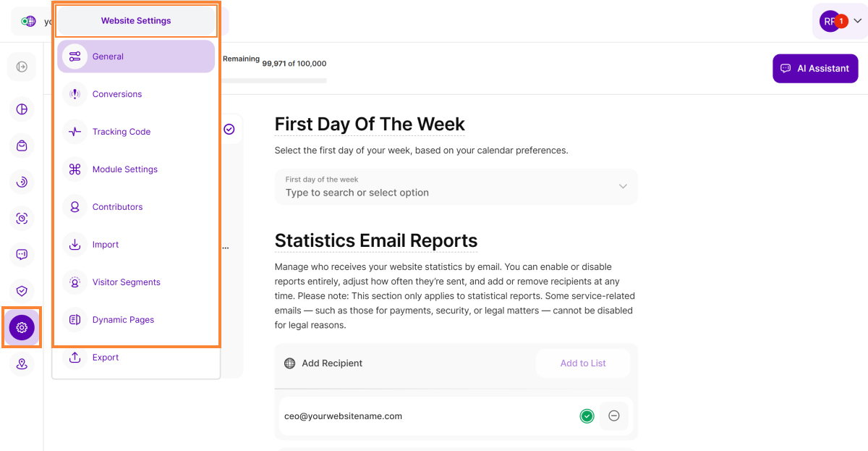
Task: Open Tracking Code settings
Action: 122,132
